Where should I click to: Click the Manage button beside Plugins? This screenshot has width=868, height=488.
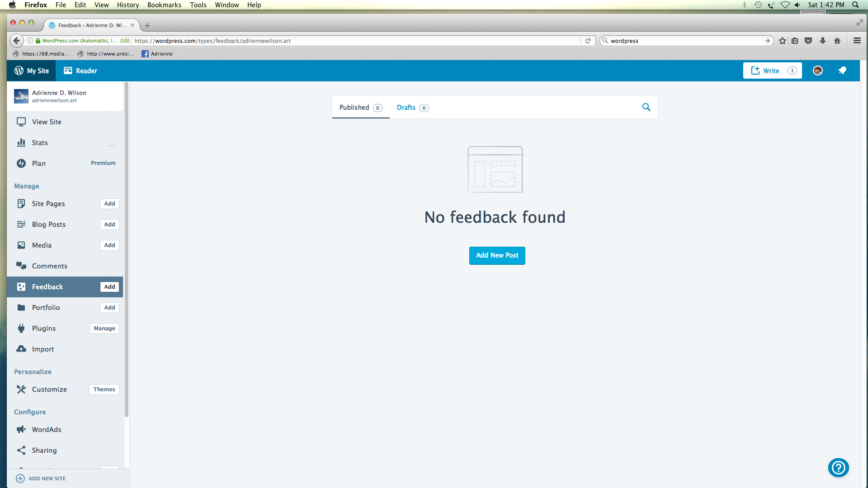[104, 328]
